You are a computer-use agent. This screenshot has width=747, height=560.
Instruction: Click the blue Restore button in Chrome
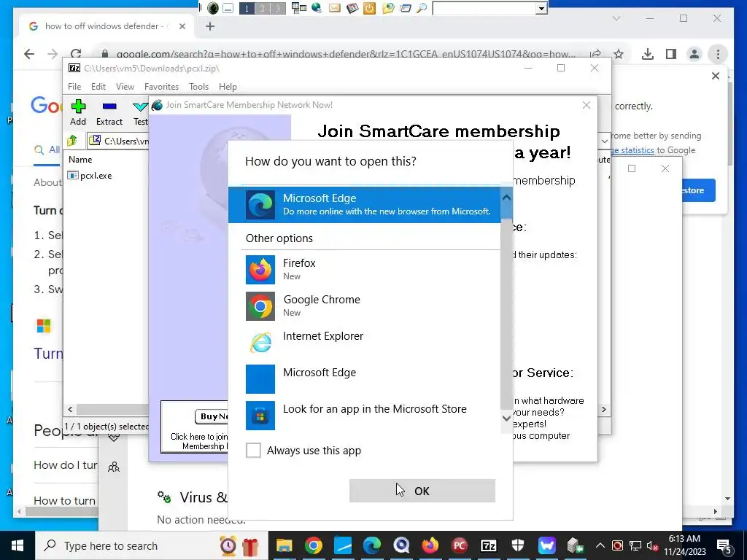pos(698,190)
